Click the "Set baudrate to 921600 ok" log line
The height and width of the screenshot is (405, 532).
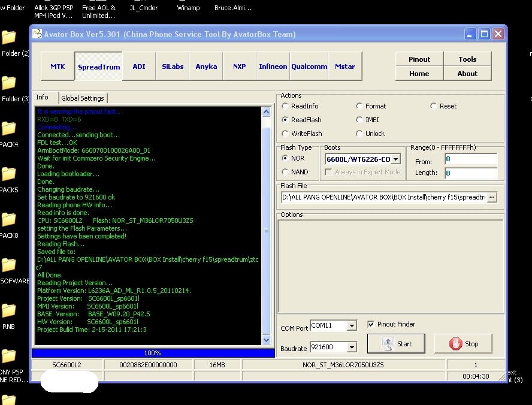[76, 197]
